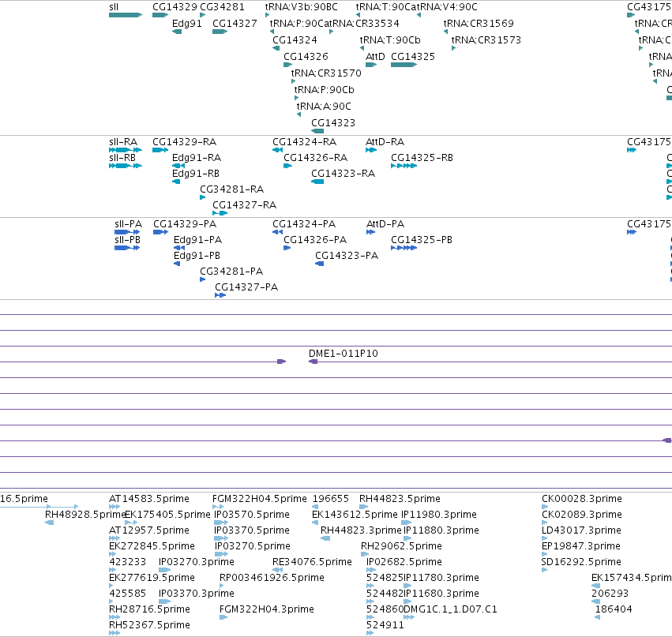The height and width of the screenshot is (637, 672).
Task: Click the sll-RA transcript label
Action: pyautogui.click(x=123, y=142)
